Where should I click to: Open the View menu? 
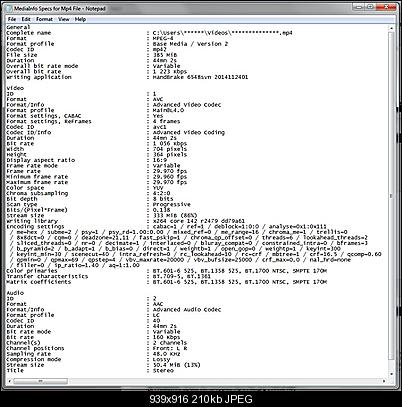[x=64, y=19]
